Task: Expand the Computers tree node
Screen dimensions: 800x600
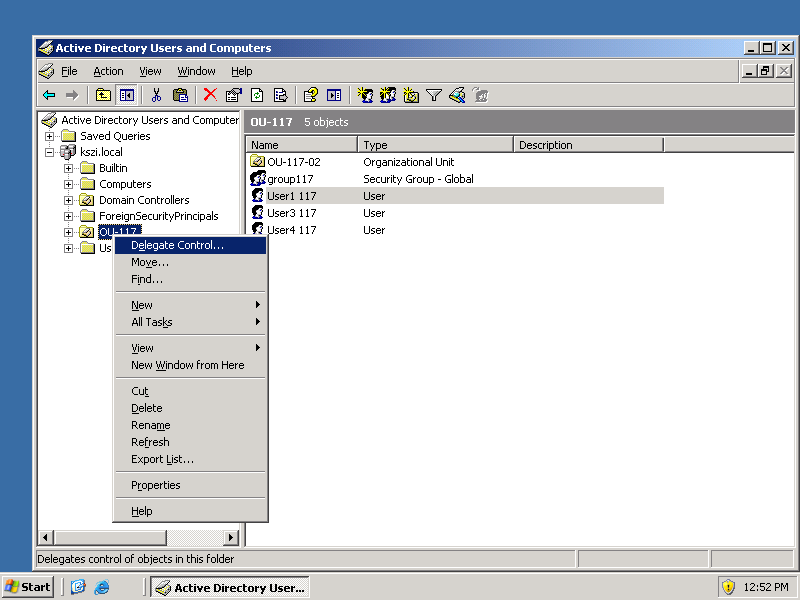Action: coord(68,184)
